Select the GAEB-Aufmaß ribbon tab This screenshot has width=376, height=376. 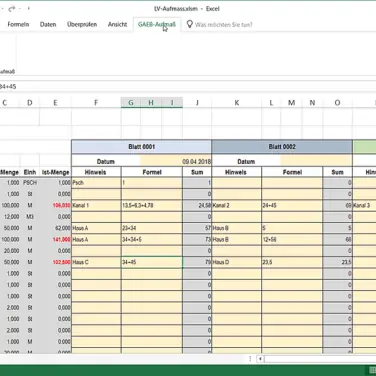[157, 24]
